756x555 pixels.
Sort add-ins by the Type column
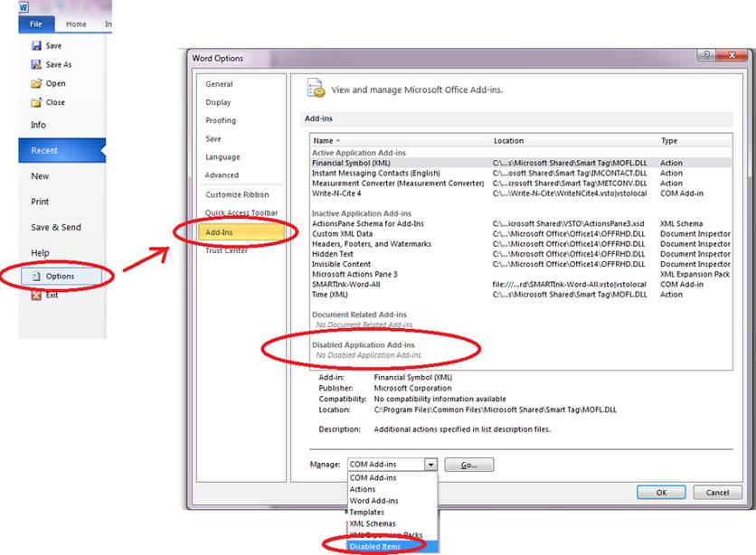[x=695, y=141]
